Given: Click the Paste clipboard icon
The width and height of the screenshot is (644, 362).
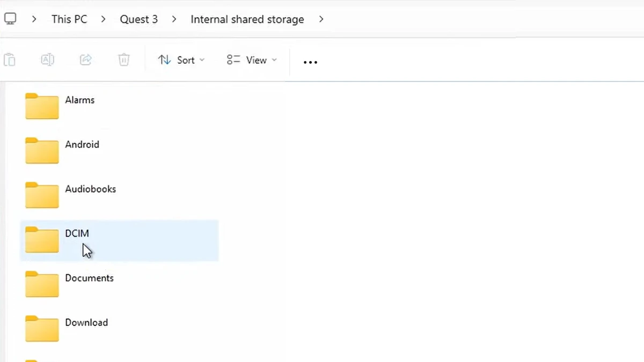Looking at the screenshot, I should (x=9, y=60).
